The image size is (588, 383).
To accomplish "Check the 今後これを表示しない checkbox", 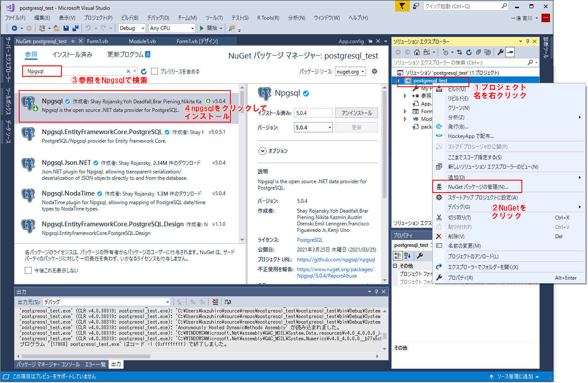I will [28, 270].
